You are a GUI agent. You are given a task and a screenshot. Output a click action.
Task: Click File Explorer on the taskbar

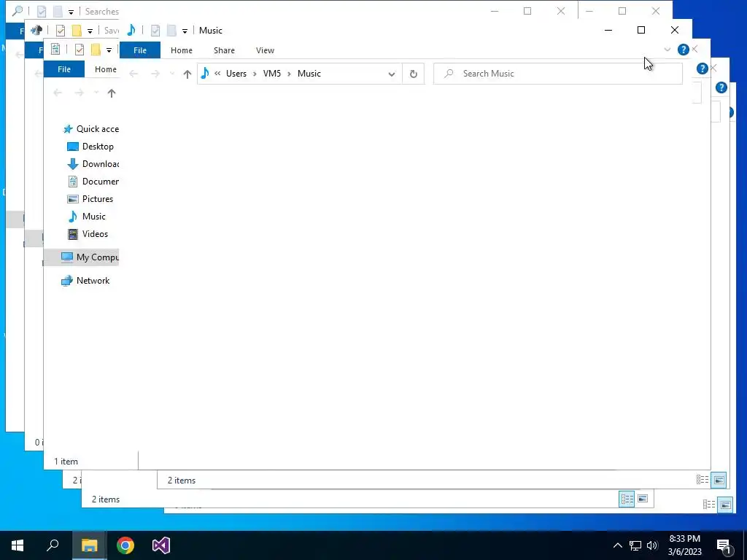click(89, 545)
